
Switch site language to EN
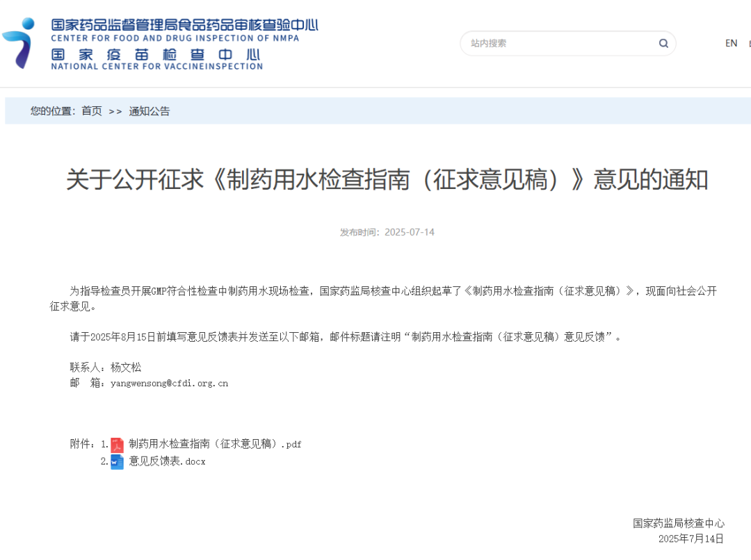click(x=732, y=43)
